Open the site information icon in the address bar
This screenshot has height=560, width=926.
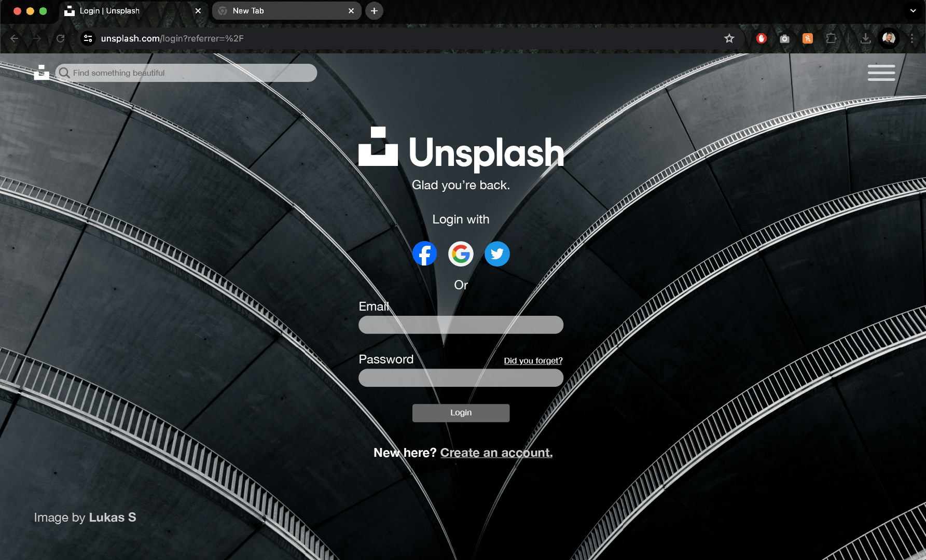[88, 38]
